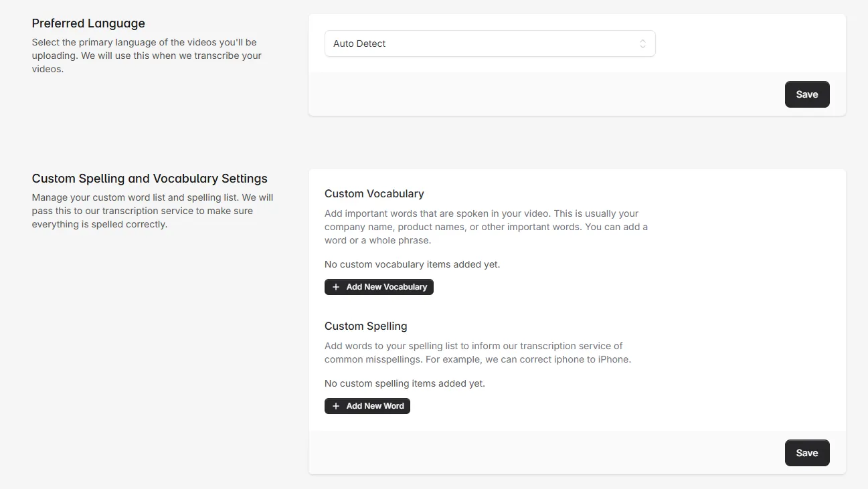The height and width of the screenshot is (489, 868).
Task: Save the Preferred Language setting
Action: 807,94
